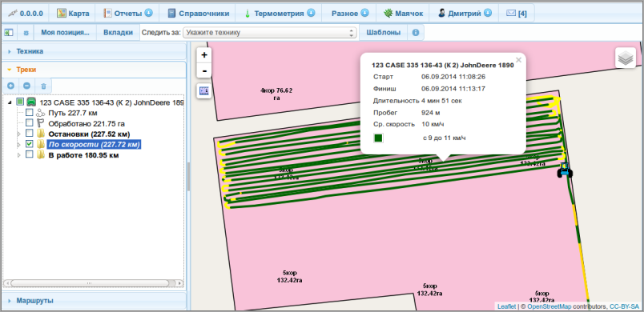The width and height of the screenshot is (644, 312).
Task: Click the Путь route icon
Action: point(40,113)
